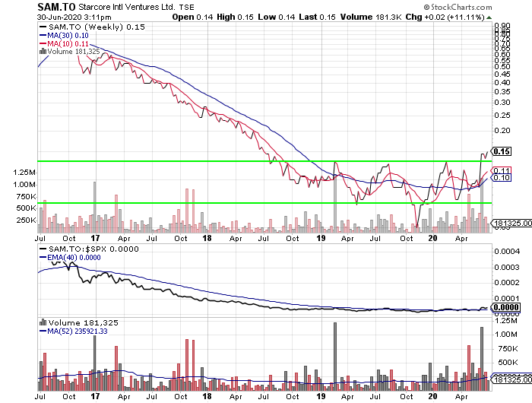Click the 0.0003 ratio axis label
Viewport: 532px width, 403px height.
[507, 268]
